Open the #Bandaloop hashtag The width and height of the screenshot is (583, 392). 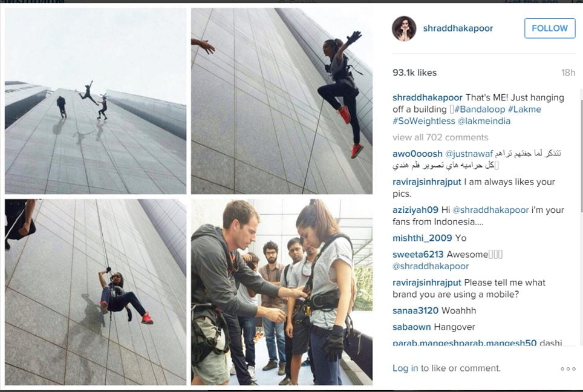pos(479,109)
